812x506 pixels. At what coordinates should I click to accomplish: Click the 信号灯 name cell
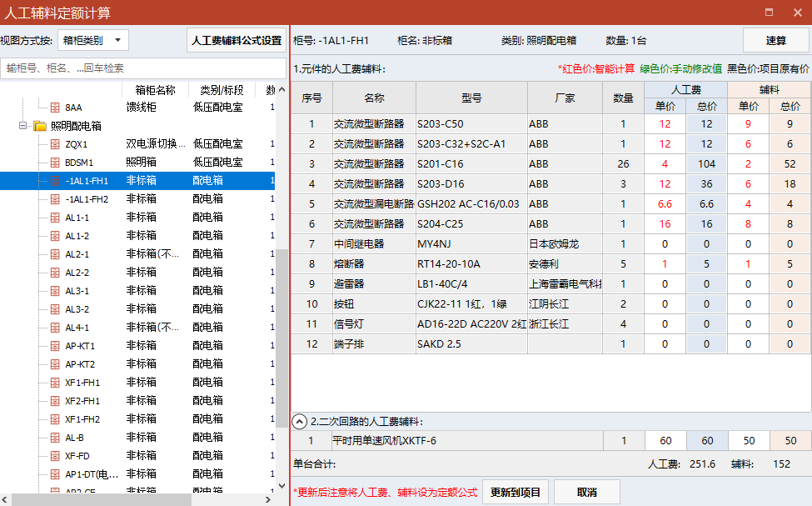(374, 324)
